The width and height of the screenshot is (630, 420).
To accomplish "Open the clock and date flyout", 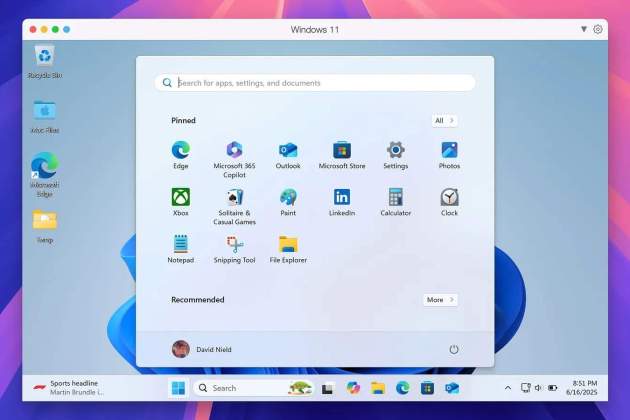I will point(582,387).
